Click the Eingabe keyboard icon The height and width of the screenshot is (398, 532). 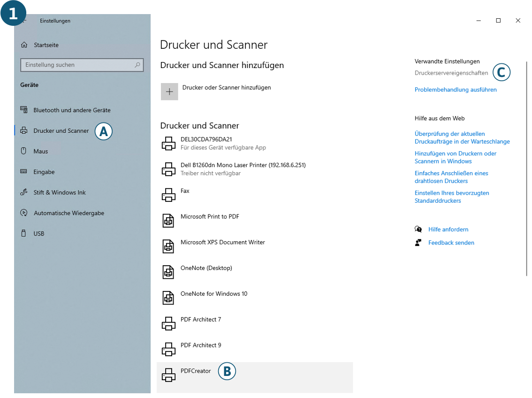(23, 171)
